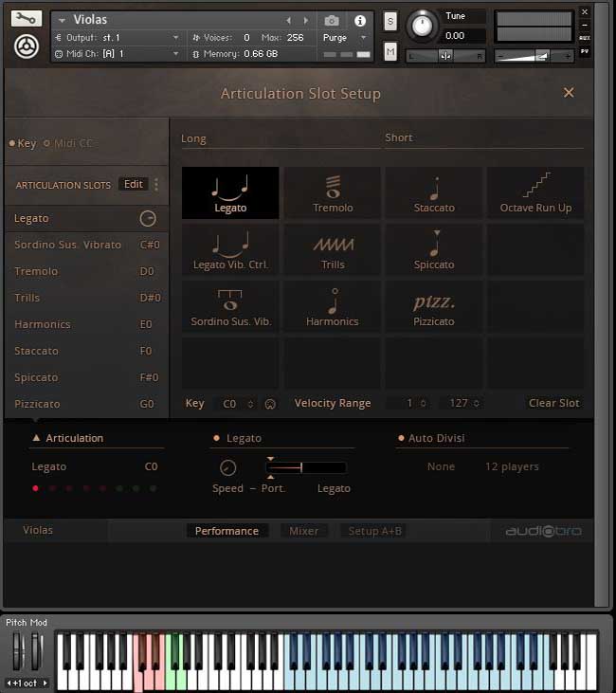Toggle the Auto Divisi enable dot
This screenshot has width=616, height=693.
401,438
